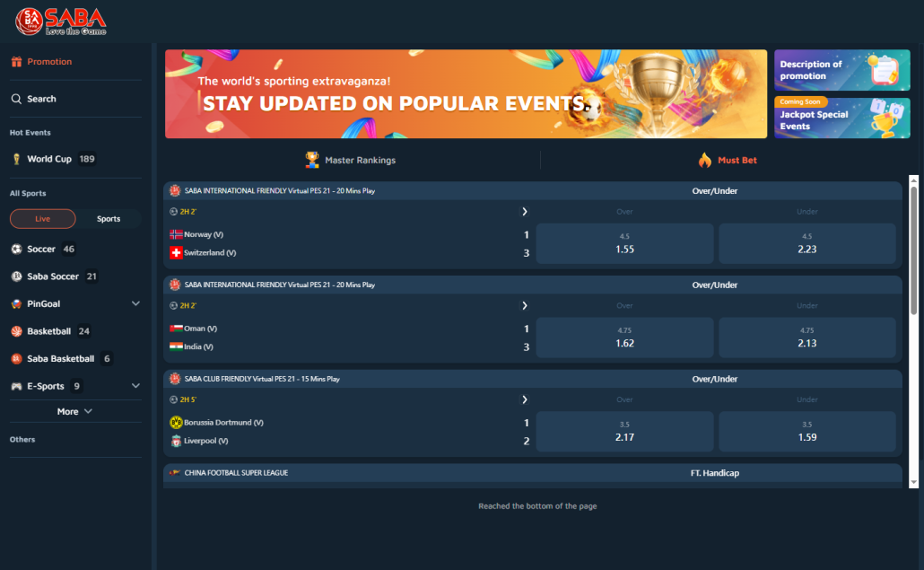Viewport: 924px width, 570px height.
Task: Open Norway vs Switzerland match details arrow
Action: 525,212
